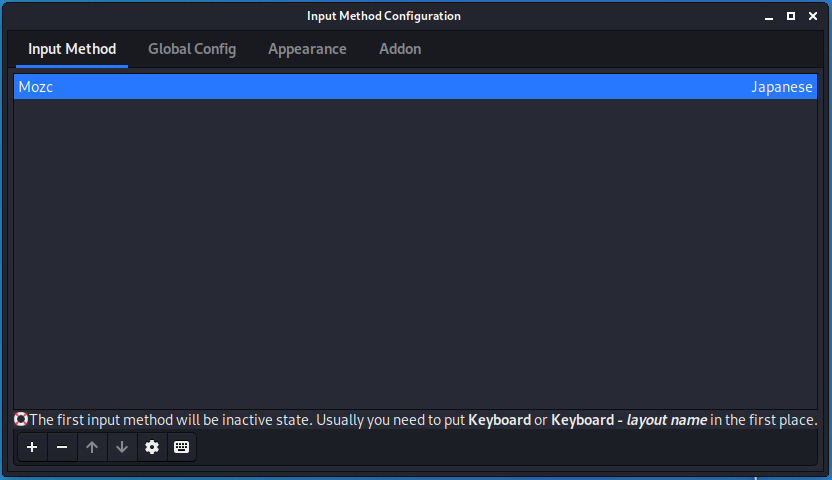Add a new input method with plus icon
Viewport: 832px width, 480px height.
[x=32, y=447]
